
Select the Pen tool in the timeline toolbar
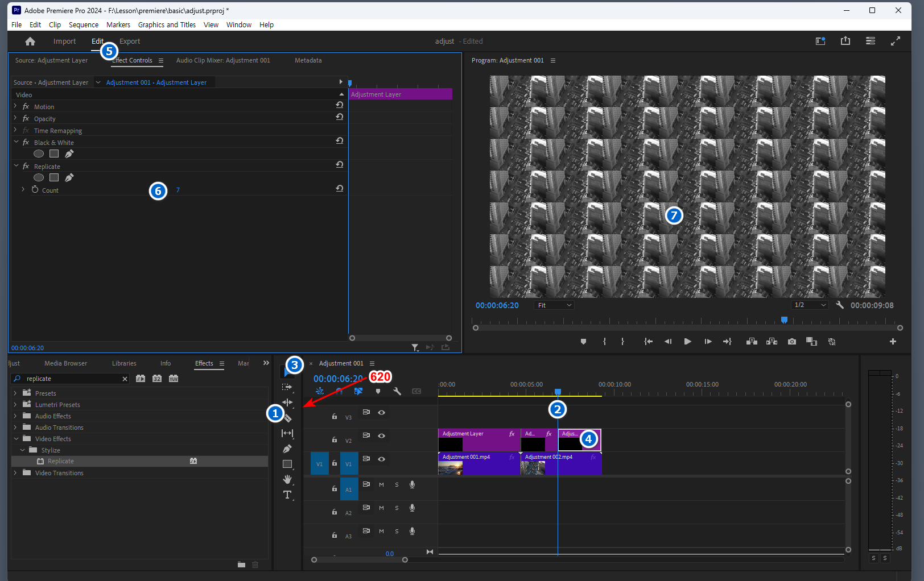pos(287,449)
